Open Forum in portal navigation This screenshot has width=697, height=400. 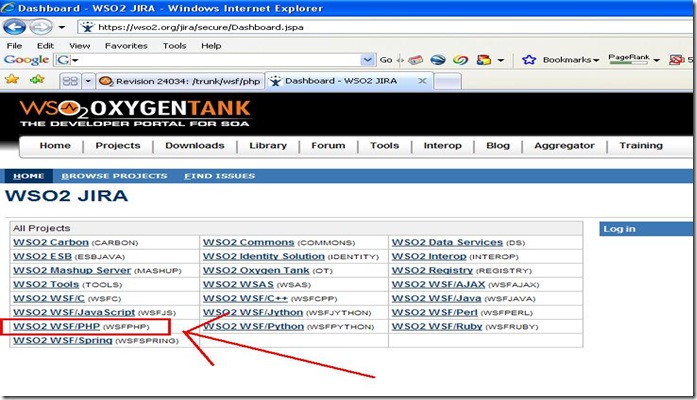328,145
